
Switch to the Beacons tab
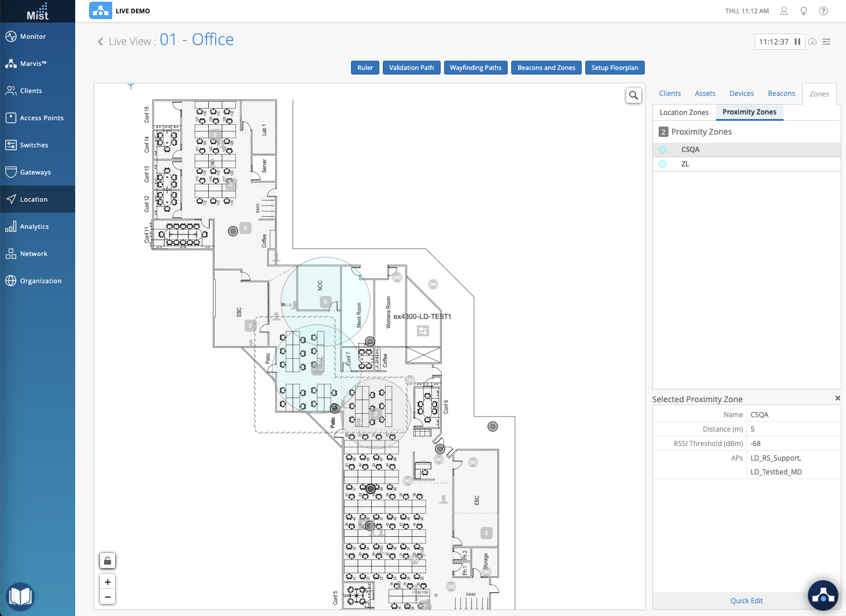781,94
